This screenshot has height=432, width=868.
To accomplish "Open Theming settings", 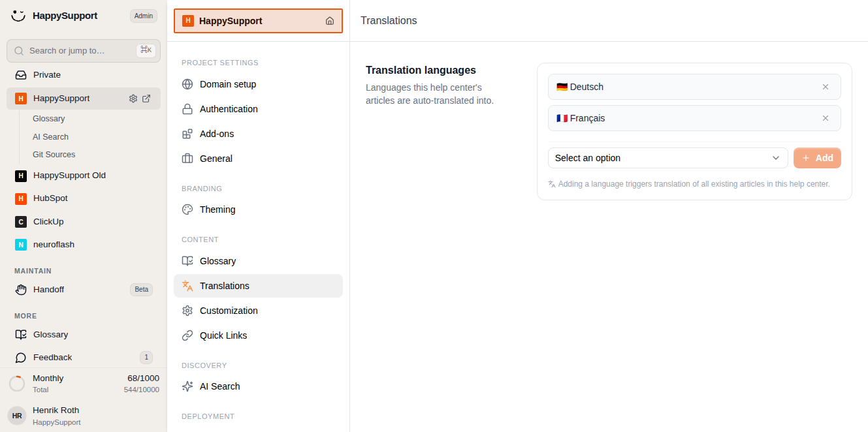I will point(258,209).
